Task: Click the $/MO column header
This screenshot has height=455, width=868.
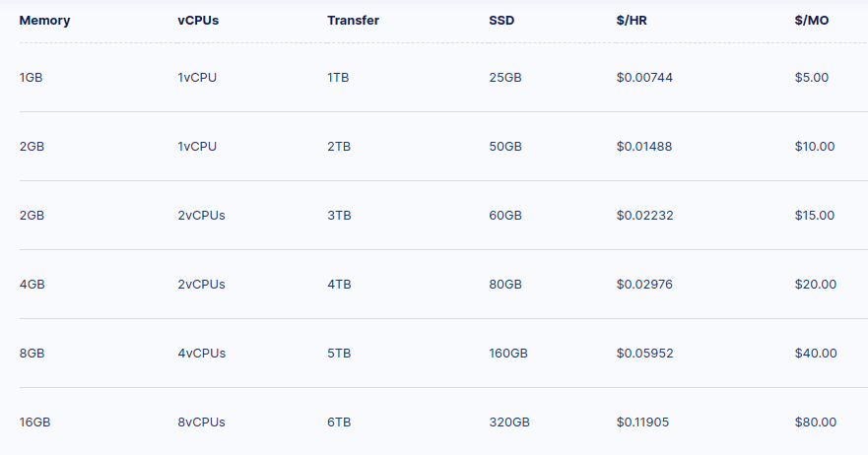Action: point(812,20)
